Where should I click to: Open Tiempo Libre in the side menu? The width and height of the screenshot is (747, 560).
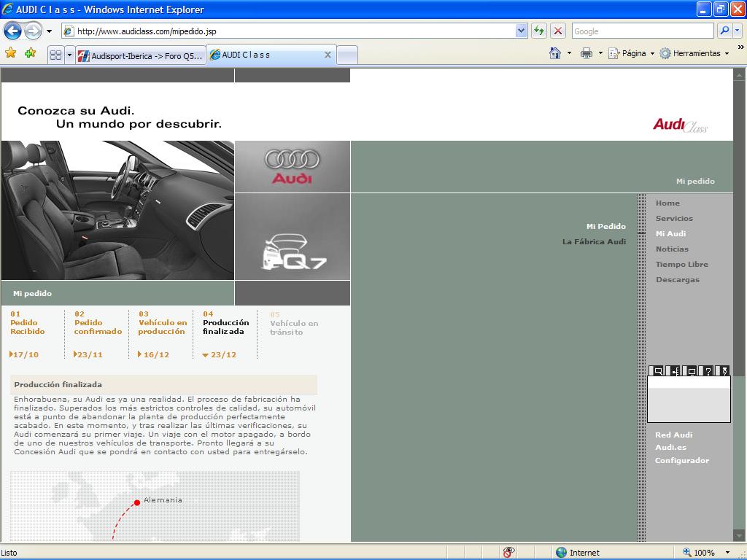click(x=682, y=264)
